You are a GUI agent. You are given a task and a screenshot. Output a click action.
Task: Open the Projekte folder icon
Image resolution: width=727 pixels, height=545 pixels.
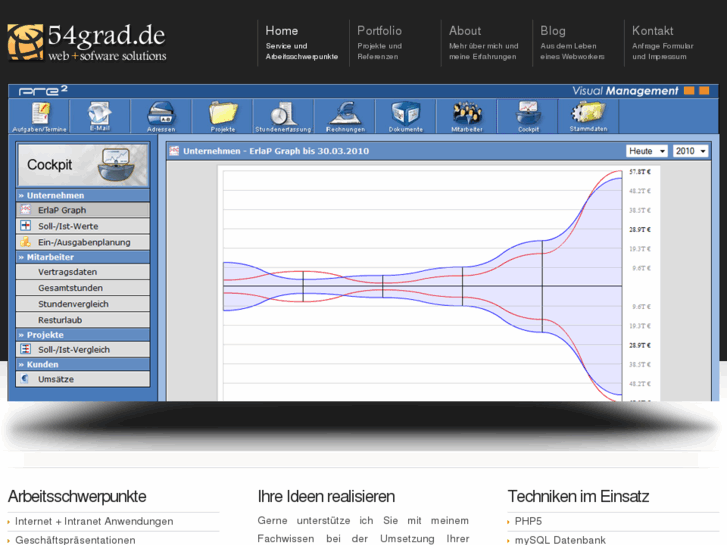(223, 116)
